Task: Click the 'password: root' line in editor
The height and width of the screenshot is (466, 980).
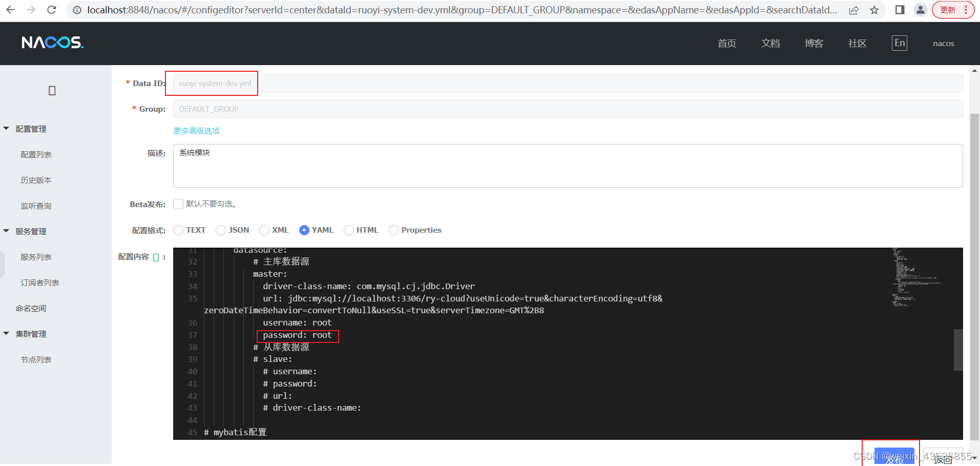Action: 297,335
